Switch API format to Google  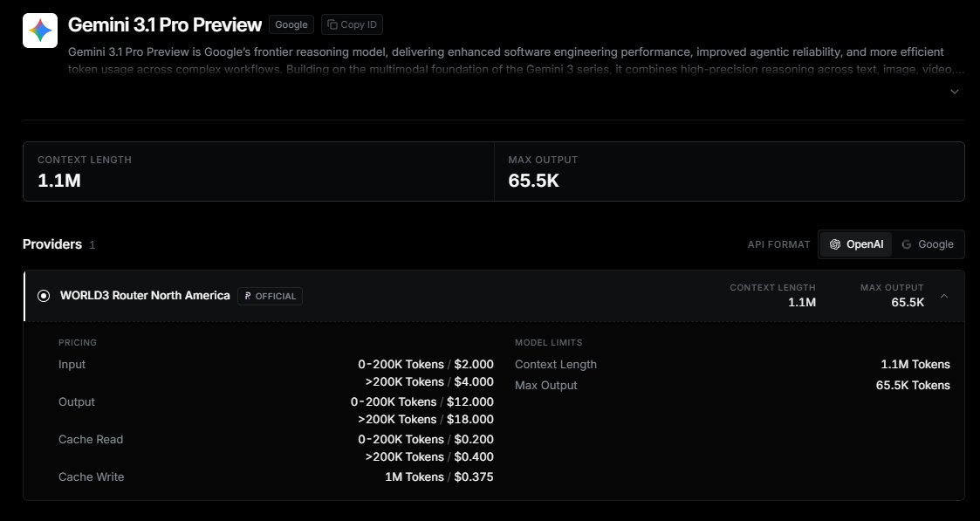click(928, 244)
